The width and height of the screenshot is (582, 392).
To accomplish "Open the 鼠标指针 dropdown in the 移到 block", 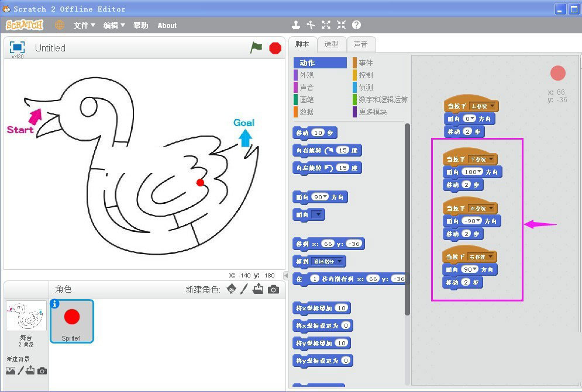I will coord(328,261).
